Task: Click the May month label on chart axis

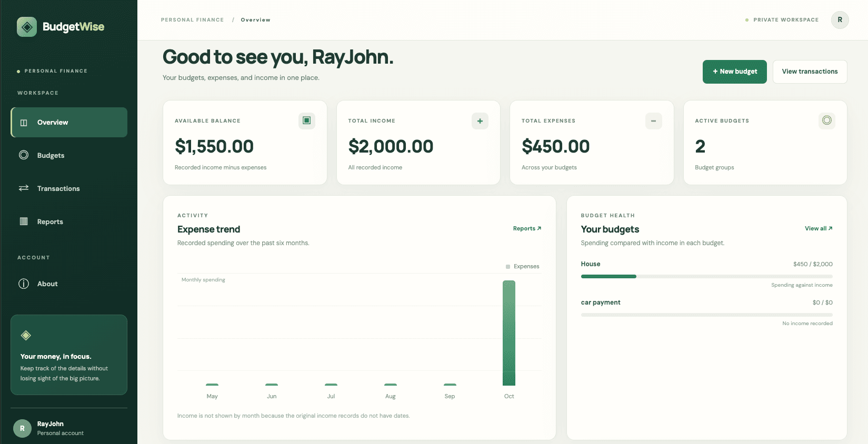Action: tap(212, 396)
